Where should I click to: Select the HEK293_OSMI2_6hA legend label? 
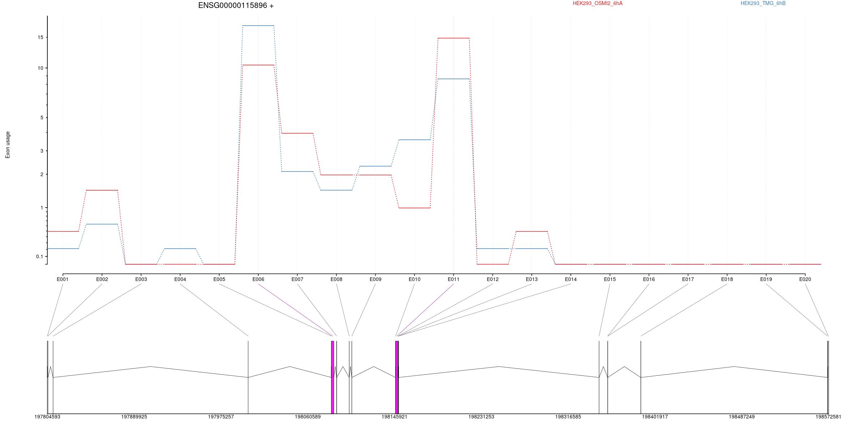tap(597, 3)
